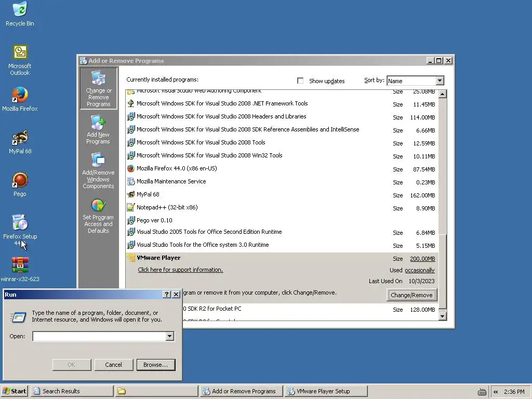Click the keyboard icon in system tray
The image size is (532, 399).
point(482,392)
